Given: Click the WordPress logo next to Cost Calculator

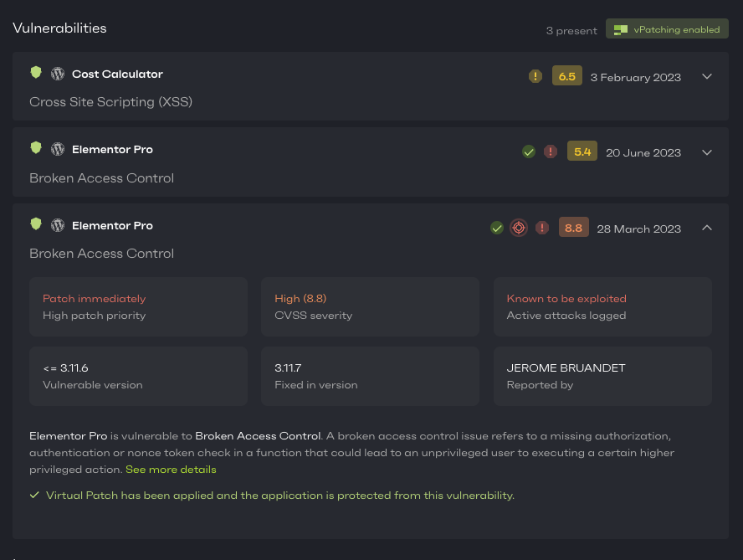Looking at the screenshot, I should point(58,74).
